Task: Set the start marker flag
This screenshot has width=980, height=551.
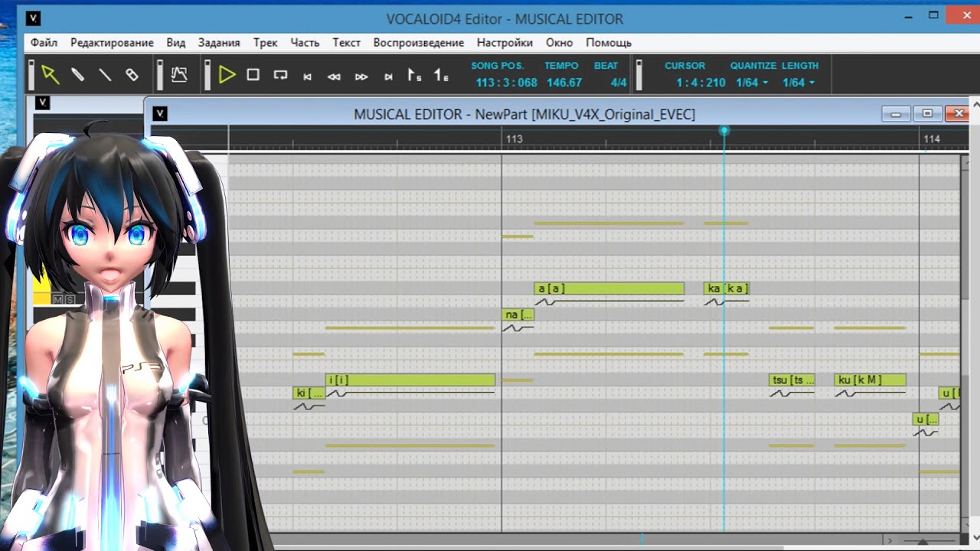Action: click(x=414, y=75)
